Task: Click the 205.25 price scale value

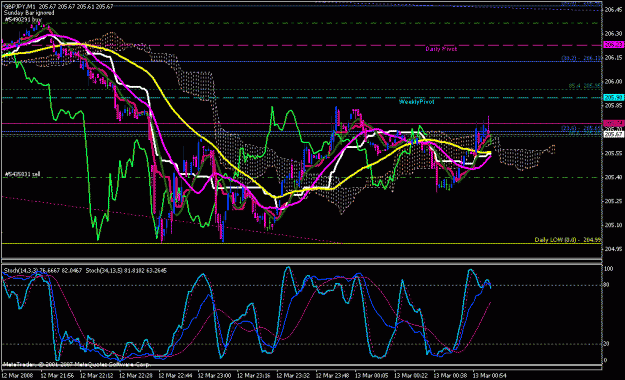Action: click(613, 201)
